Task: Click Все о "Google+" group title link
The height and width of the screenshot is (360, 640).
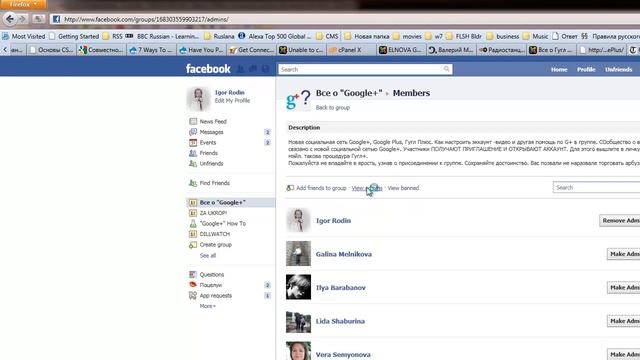Action: coord(349,93)
